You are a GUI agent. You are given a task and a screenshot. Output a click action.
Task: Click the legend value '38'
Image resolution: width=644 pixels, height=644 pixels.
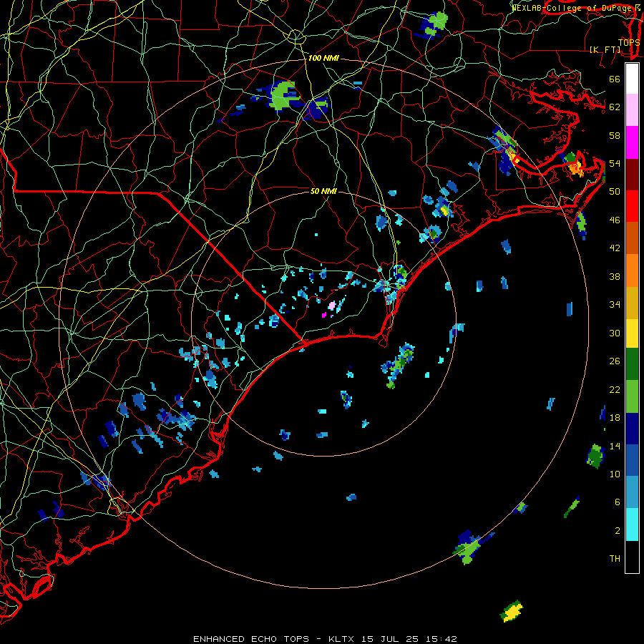[x=615, y=276]
